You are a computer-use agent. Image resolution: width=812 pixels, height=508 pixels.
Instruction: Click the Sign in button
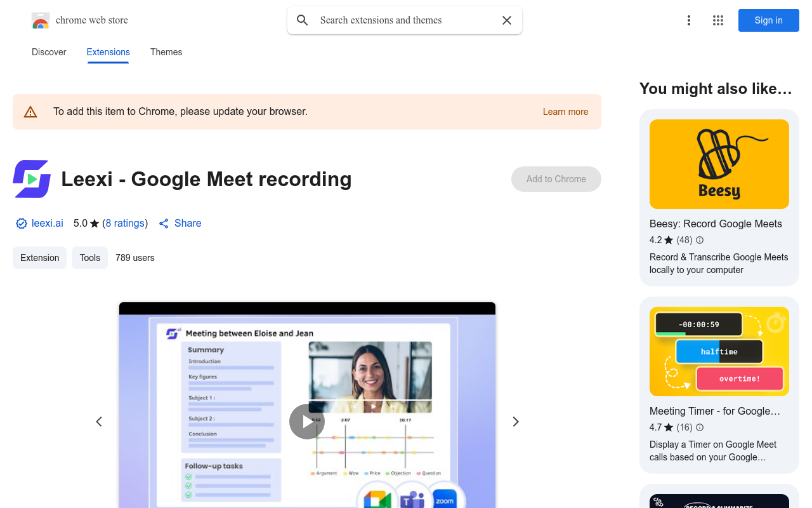pyautogui.click(x=769, y=20)
